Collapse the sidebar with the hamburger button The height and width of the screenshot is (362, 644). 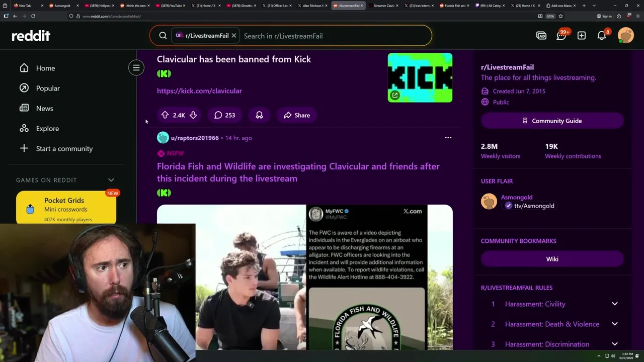pyautogui.click(x=136, y=68)
